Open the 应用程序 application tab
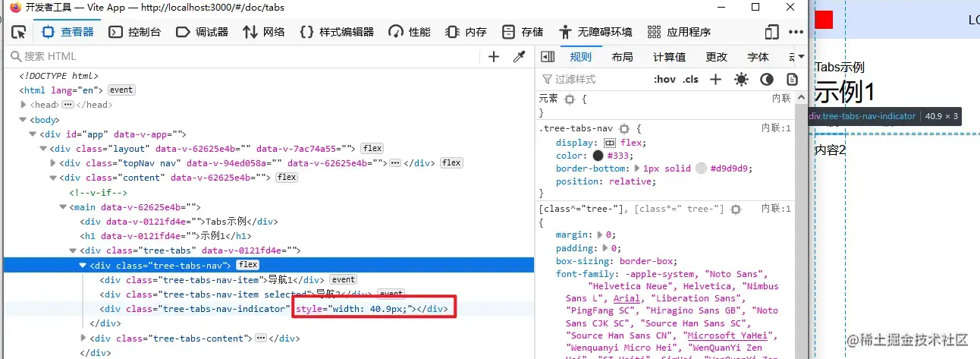The width and height of the screenshot is (980, 359). tap(679, 32)
